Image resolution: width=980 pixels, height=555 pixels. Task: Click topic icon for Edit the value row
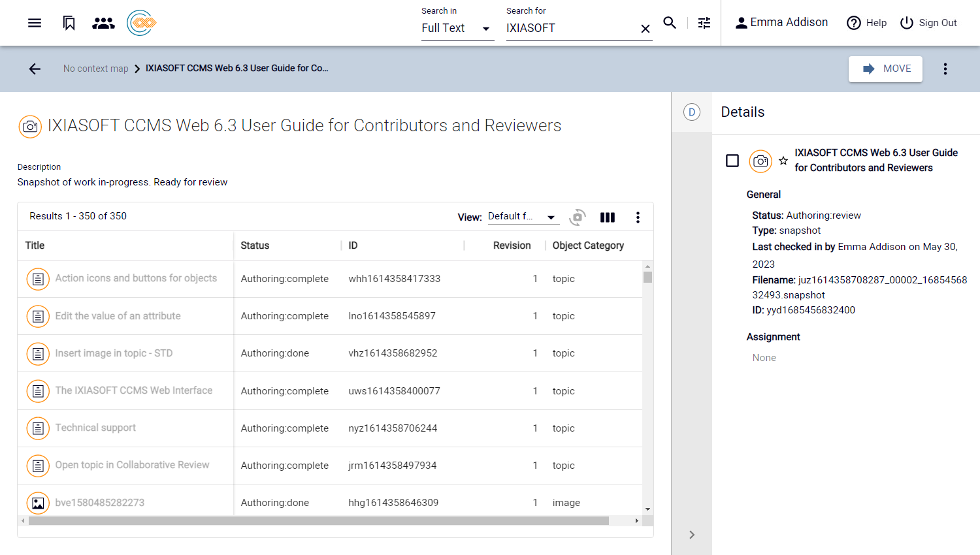[38, 316]
